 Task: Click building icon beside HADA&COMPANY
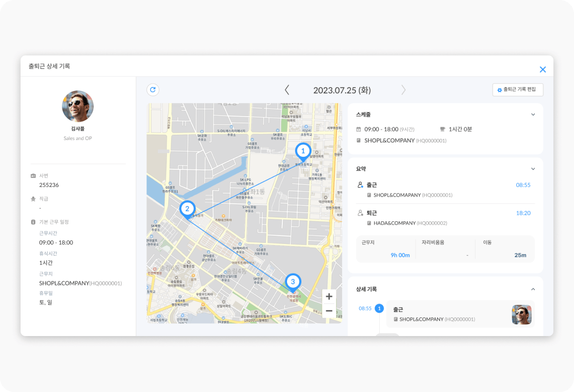[x=369, y=223]
